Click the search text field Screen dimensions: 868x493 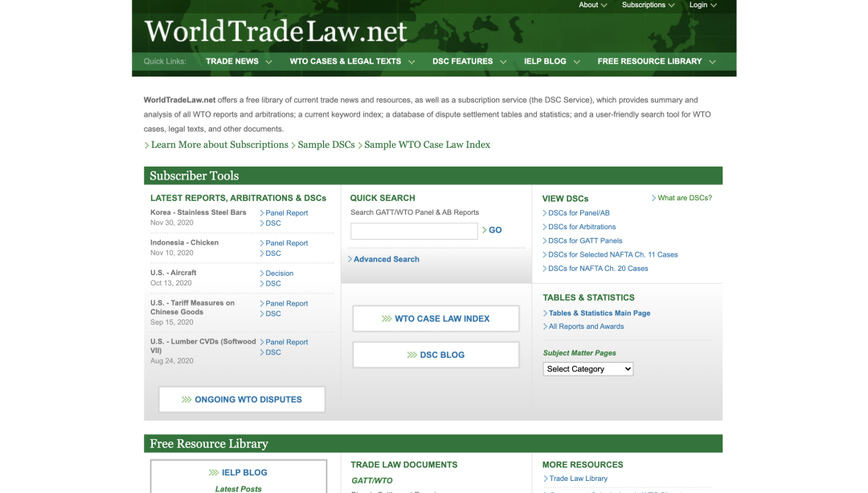[x=414, y=231]
